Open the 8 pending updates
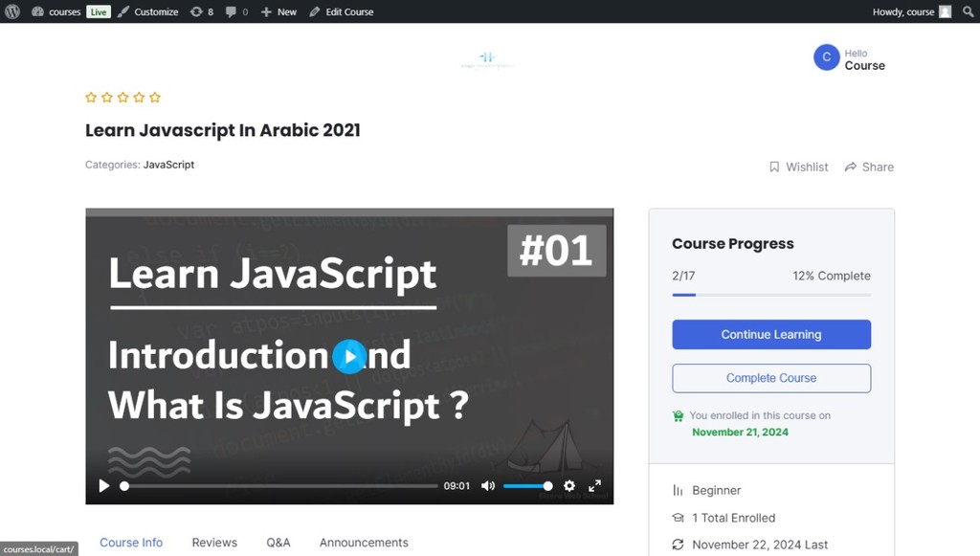Viewport: 980px width, 556px height. point(202,11)
